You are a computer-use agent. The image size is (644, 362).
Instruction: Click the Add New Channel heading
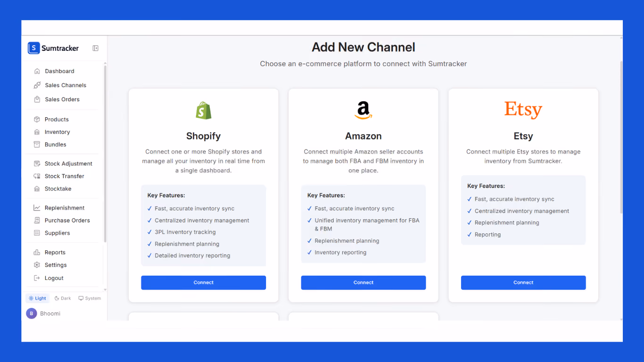click(x=363, y=47)
